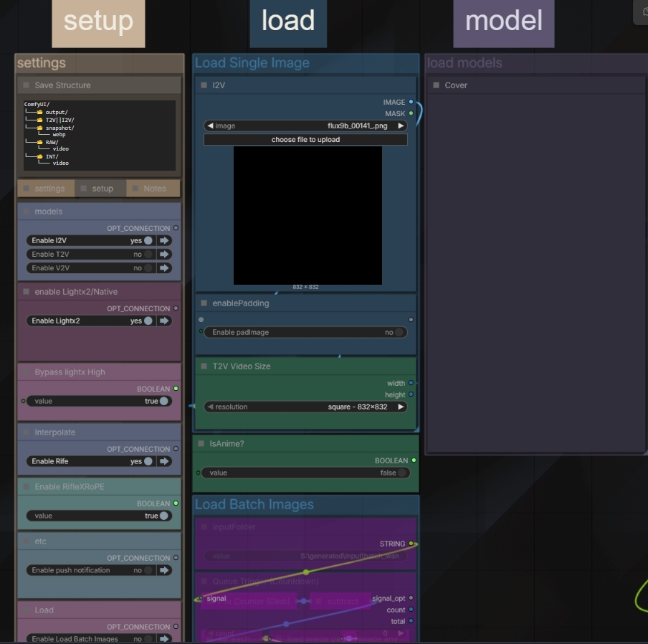This screenshot has width=648, height=644.
Task: Toggle Enable push notification switch
Action: point(148,570)
